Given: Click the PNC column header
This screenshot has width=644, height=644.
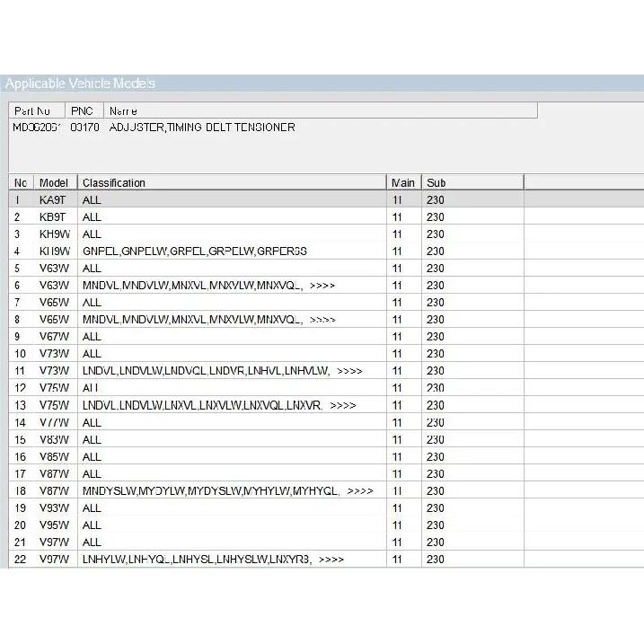Looking at the screenshot, I should tap(84, 110).
